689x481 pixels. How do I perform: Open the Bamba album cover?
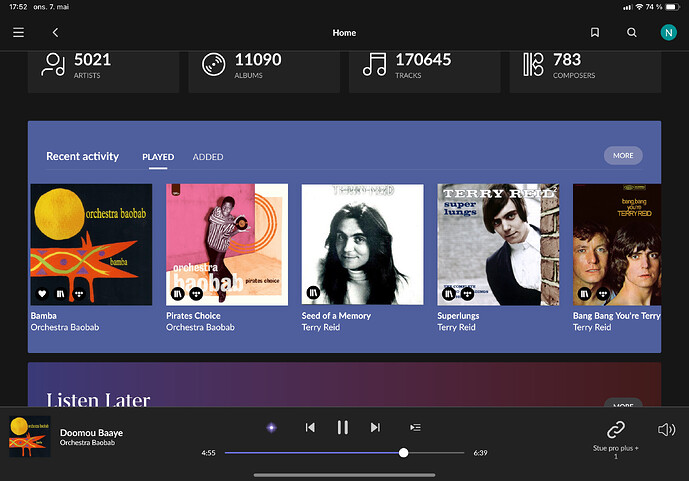pos(91,244)
